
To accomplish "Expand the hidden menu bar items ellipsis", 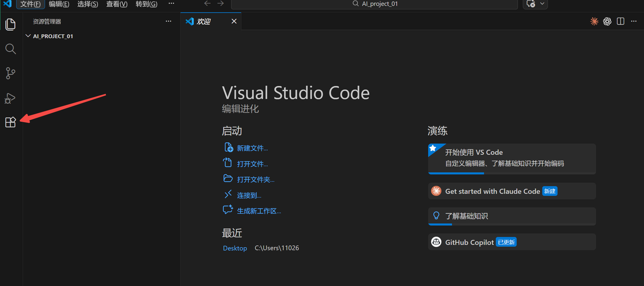I will pos(171,4).
